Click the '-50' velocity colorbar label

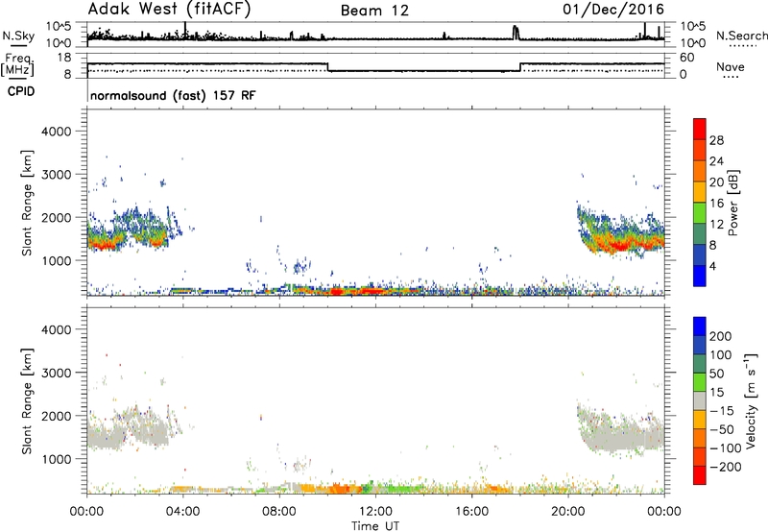pyautogui.click(x=721, y=429)
